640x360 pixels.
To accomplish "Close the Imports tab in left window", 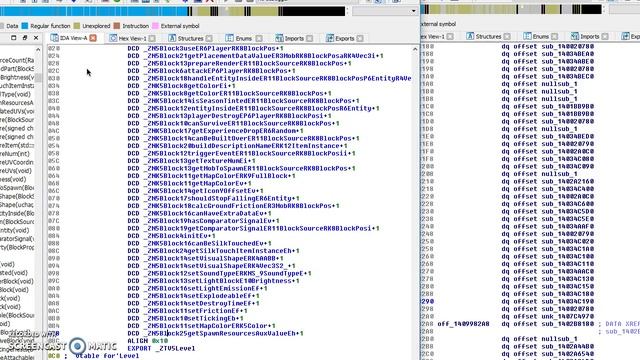I will (309, 38).
